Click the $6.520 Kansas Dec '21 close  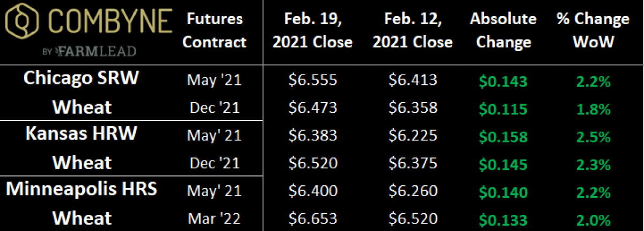[x=312, y=164]
